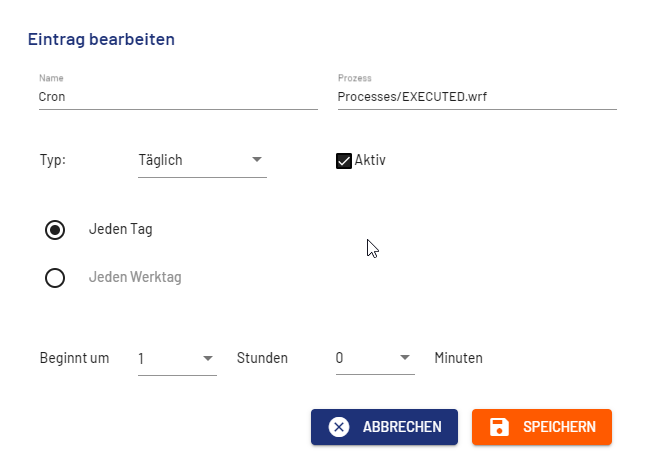
Task: Click the hours value 1
Action: pos(142,358)
